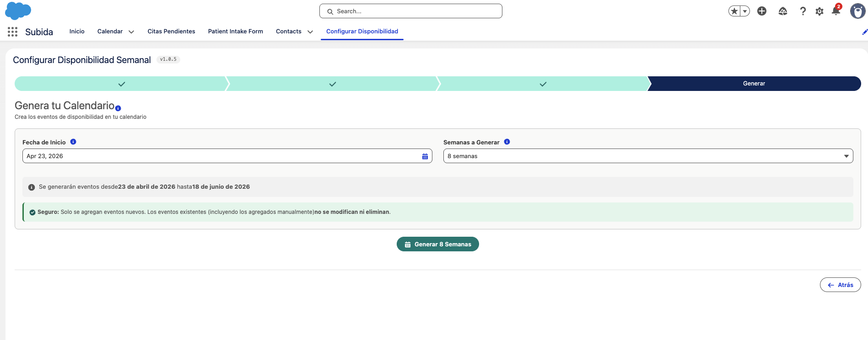868x340 pixels.
Task: Expand the Contacts tab chevron menu
Action: point(310,32)
